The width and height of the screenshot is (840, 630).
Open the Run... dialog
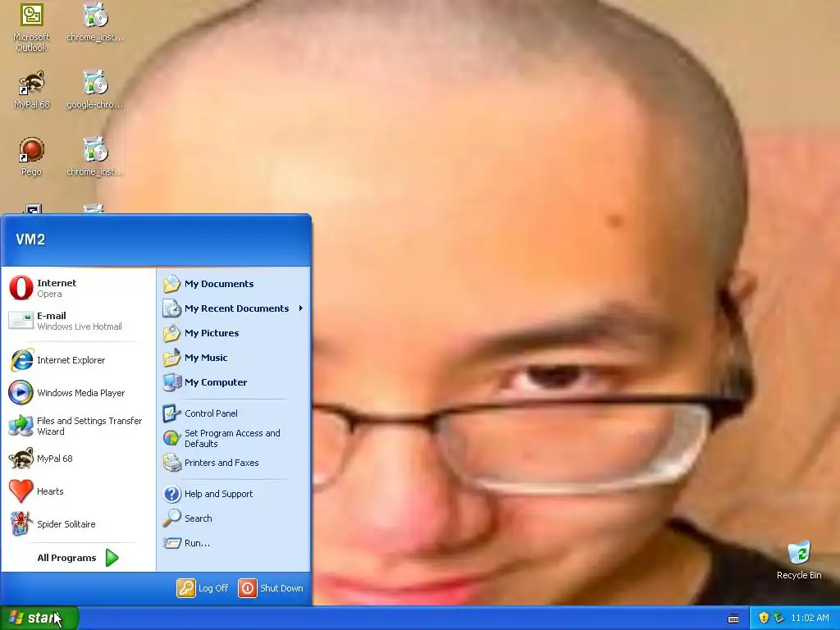pos(234,543)
